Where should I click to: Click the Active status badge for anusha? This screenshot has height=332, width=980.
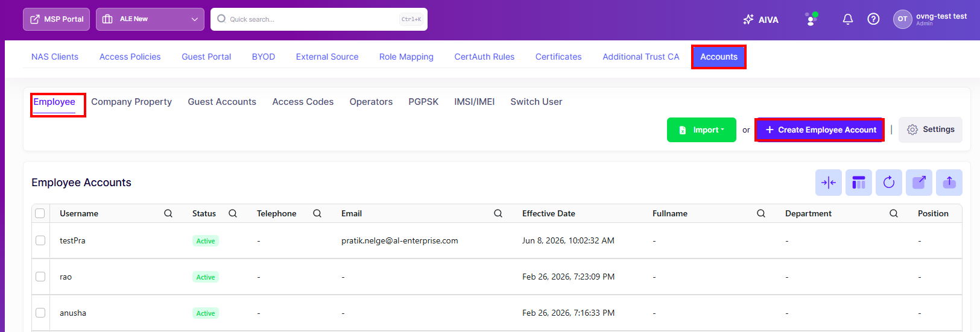[206, 313]
